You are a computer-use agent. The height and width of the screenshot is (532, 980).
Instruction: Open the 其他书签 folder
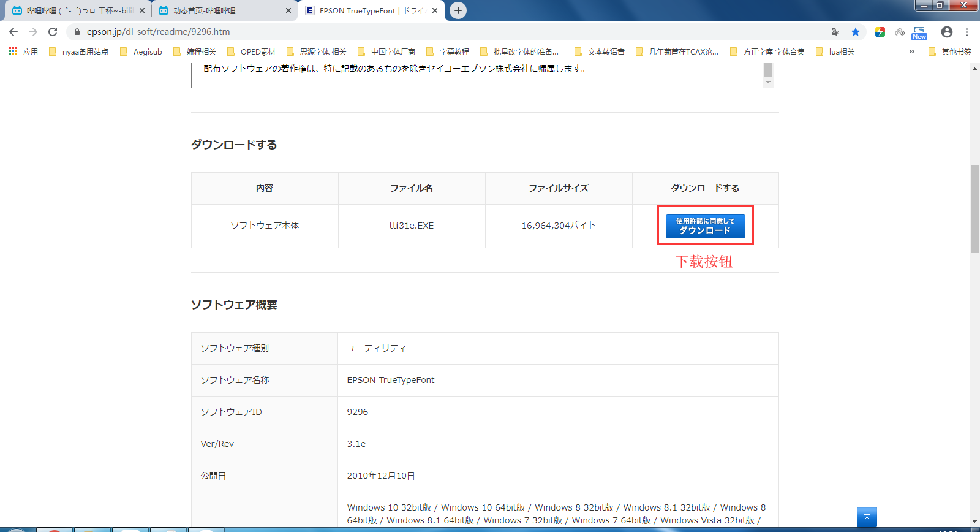[x=950, y=52]
